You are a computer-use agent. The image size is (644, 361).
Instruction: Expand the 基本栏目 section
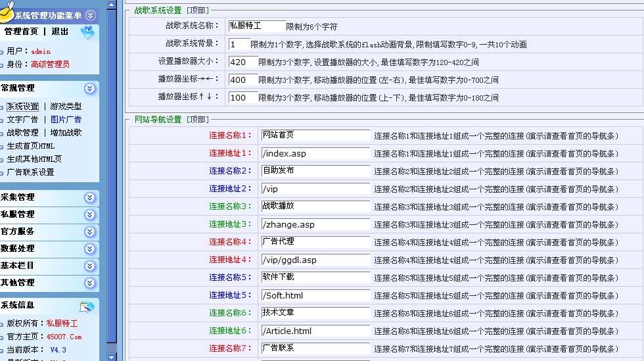click(89, 266)
